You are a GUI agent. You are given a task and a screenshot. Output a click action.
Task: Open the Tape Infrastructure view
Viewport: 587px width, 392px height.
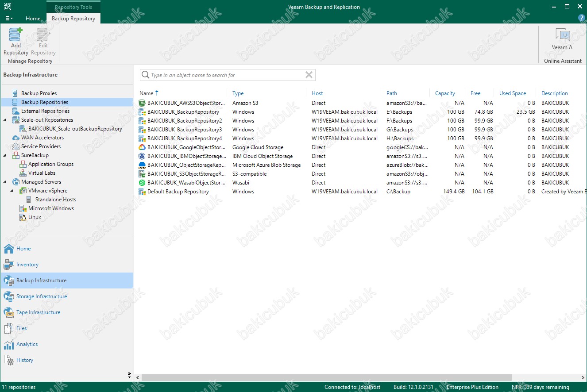pyautogui.click(x=67, y=312)
